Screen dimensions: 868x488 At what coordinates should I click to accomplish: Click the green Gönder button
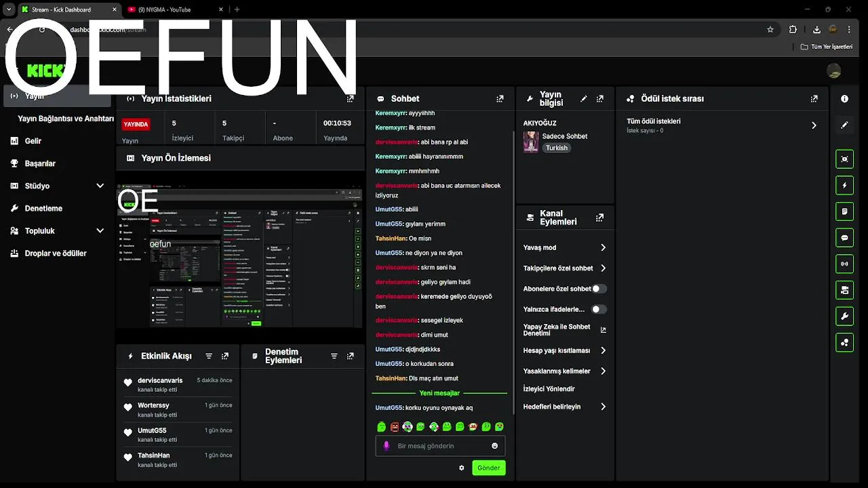click(x=488, y=468)
